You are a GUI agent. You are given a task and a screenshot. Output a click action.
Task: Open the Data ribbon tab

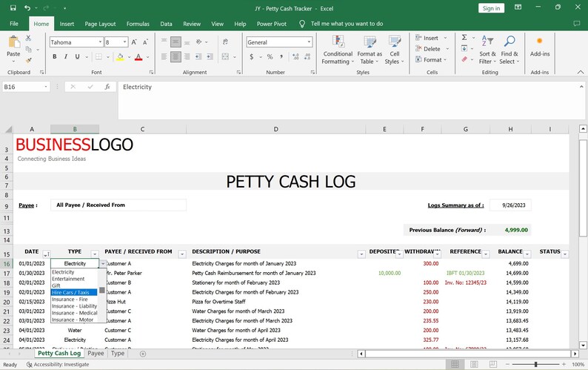(x=166, y=24)
